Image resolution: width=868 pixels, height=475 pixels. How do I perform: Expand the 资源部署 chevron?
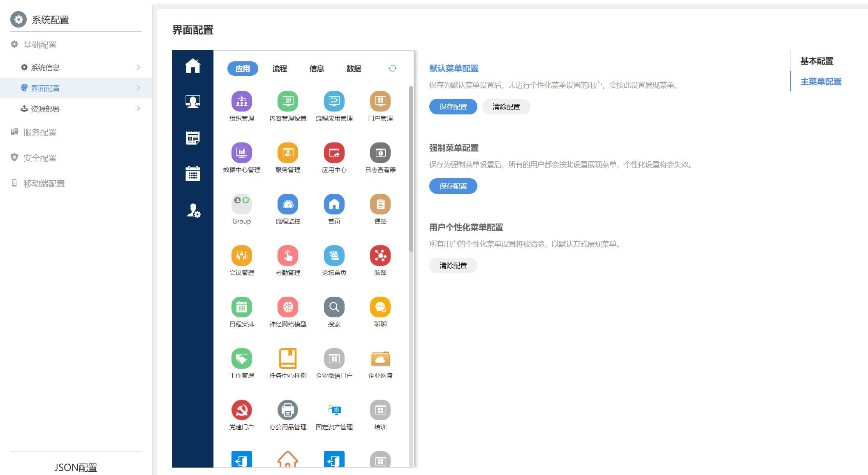pyautogui.click(x=138, y=109)
